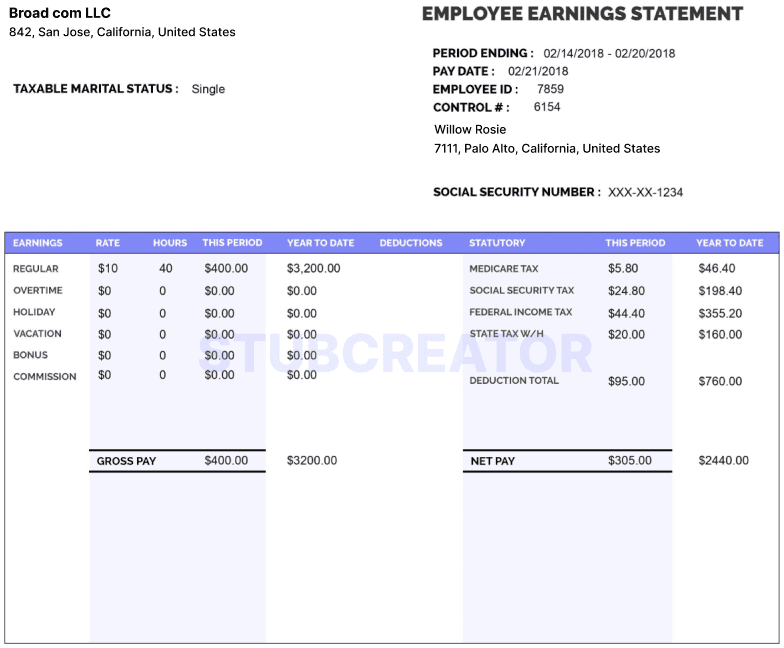
Task: Click the company name Broad com LLC
Action: click(60, 13)
